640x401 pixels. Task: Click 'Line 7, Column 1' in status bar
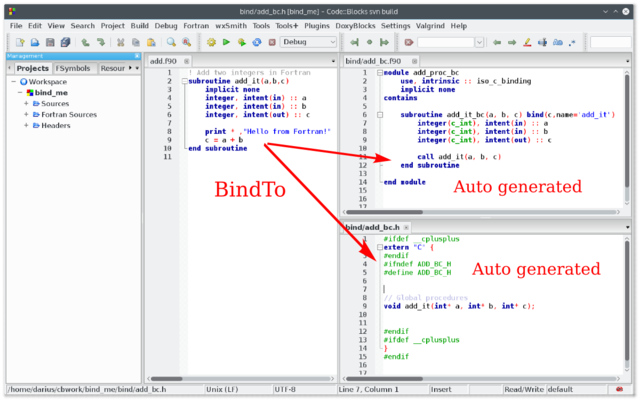click(368, 390)
